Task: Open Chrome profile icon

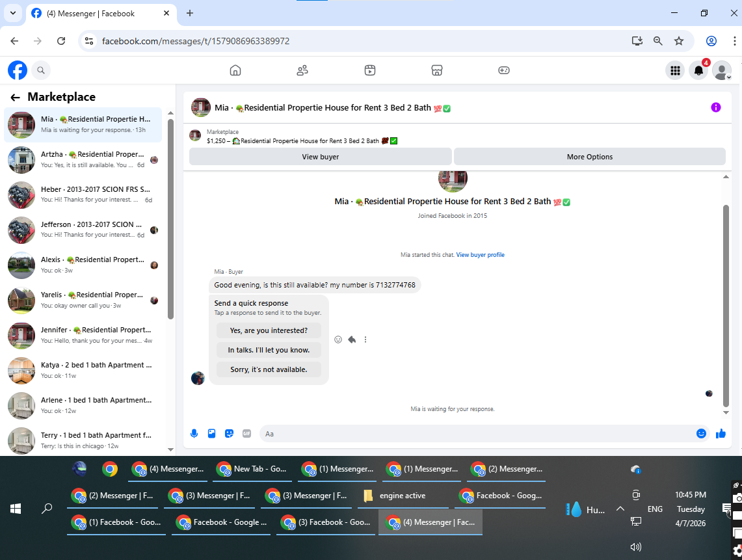Action: point(711,41)
